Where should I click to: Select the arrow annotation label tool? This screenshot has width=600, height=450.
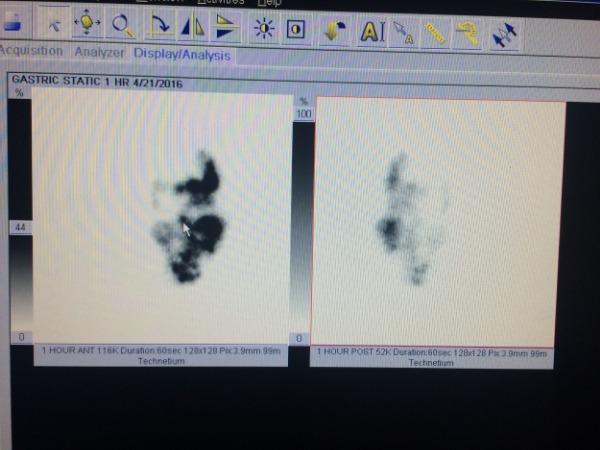point(403,33)
